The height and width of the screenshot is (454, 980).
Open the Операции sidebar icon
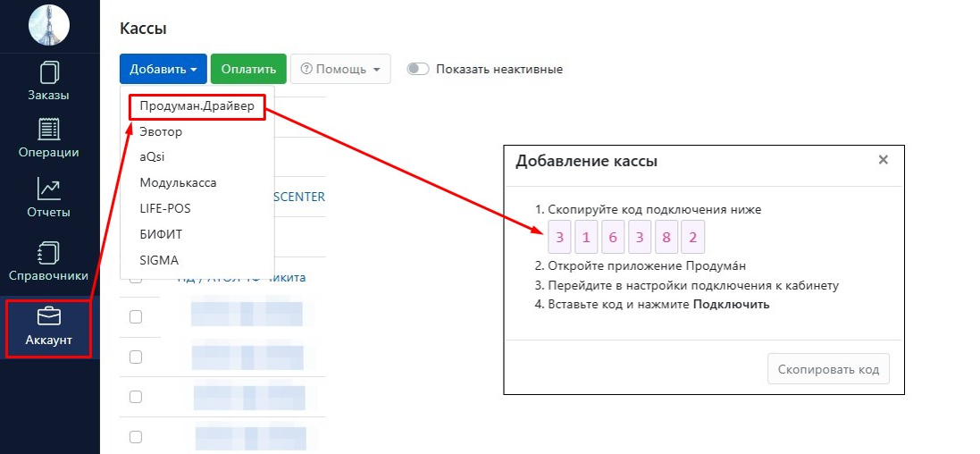click(49, 129)
